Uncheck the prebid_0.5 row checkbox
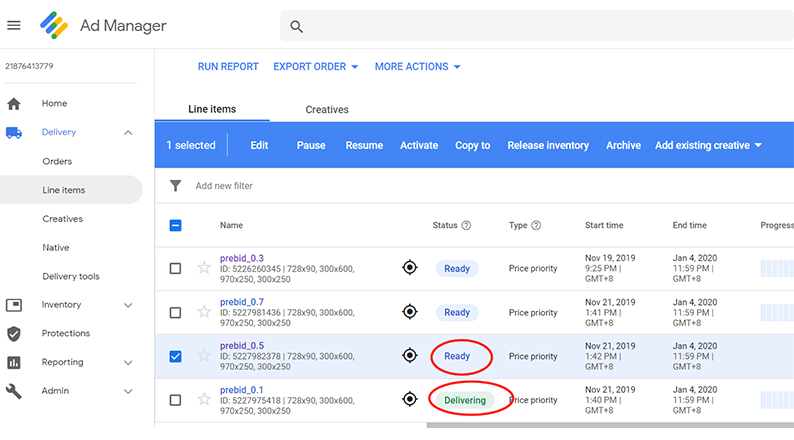Screen dimensions: 794x440 tap(175, 356)
